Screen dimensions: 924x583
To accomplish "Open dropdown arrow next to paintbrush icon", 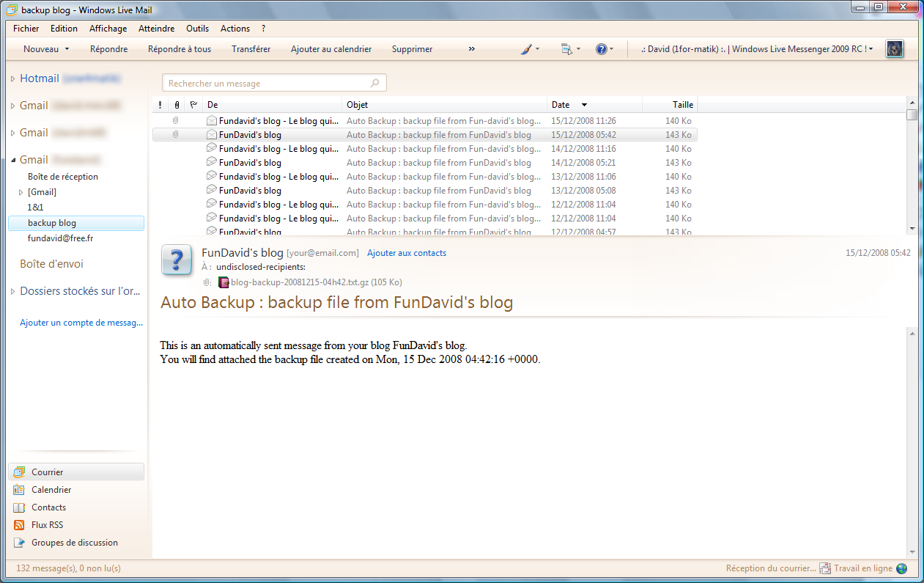I will click(x=538, y=49).
